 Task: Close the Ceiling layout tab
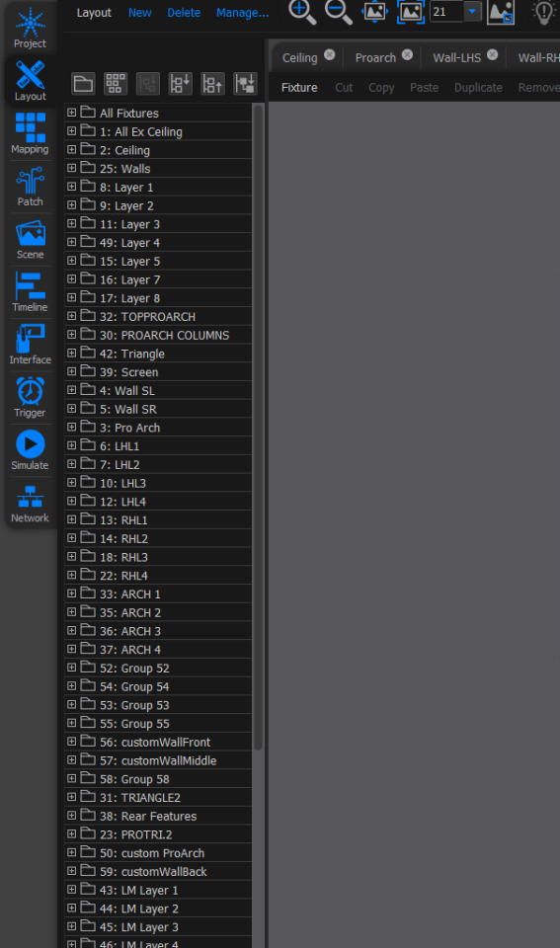click(x=329, y=54)
